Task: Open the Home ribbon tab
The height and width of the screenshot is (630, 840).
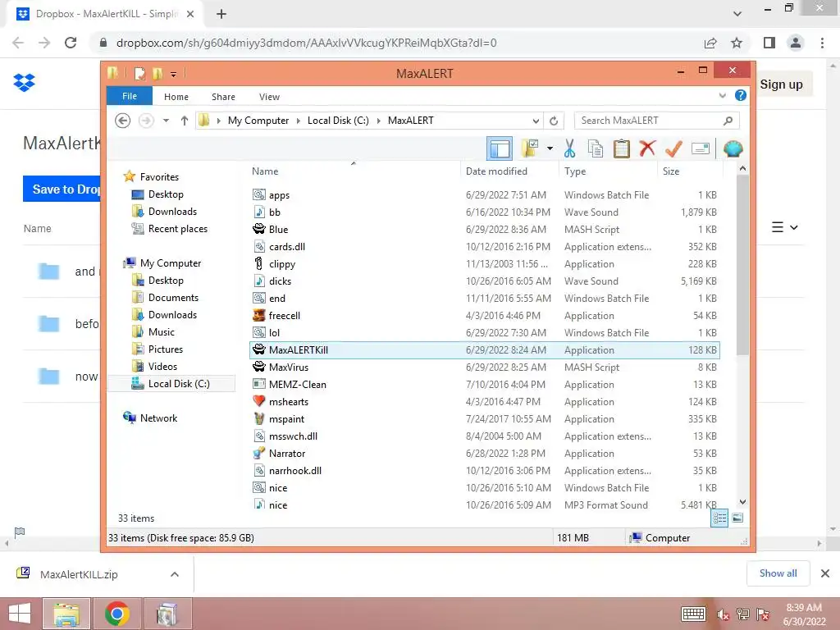Action: coord(176,97)
